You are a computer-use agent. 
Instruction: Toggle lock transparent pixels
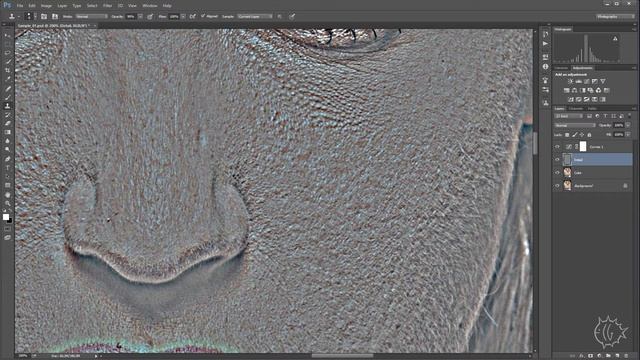click(x=567, y=135)
